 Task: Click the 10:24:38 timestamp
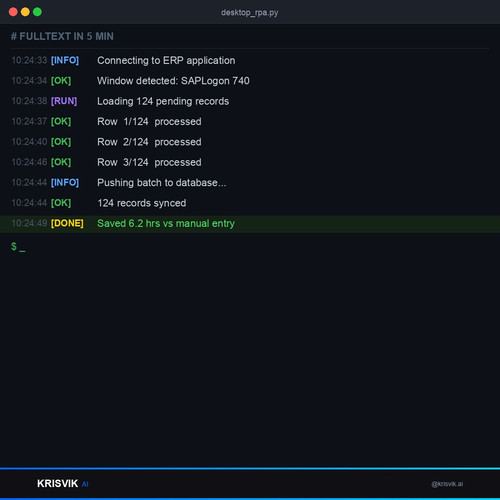(29, 101)
